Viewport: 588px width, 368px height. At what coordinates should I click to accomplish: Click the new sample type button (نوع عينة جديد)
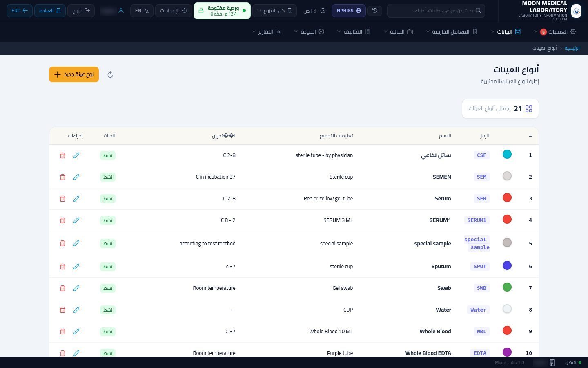[x=74, y=74]
